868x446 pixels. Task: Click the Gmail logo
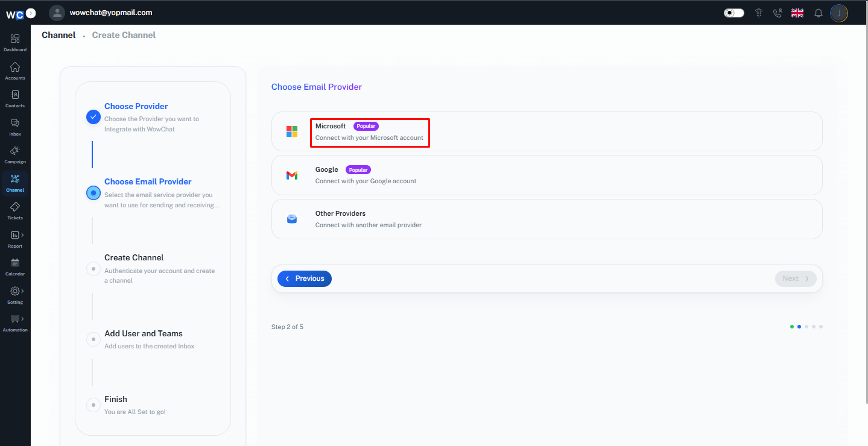click(292, 175)
